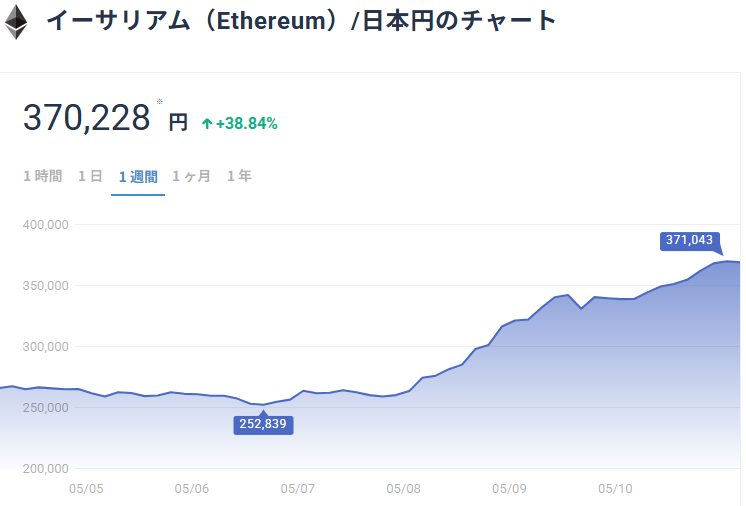This screenshot has width=746, height=506.
Task: Select the 1週間 time range tab
Action: click(138, 177)
